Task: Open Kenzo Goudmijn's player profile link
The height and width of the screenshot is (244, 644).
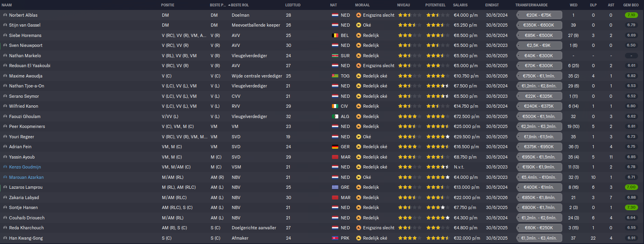Action: tap(25, 167)
